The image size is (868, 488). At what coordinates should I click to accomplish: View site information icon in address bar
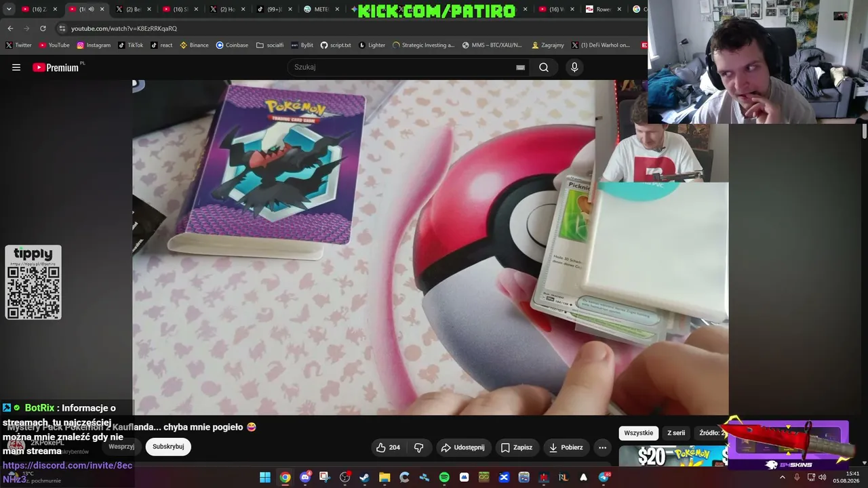point(62,28)
